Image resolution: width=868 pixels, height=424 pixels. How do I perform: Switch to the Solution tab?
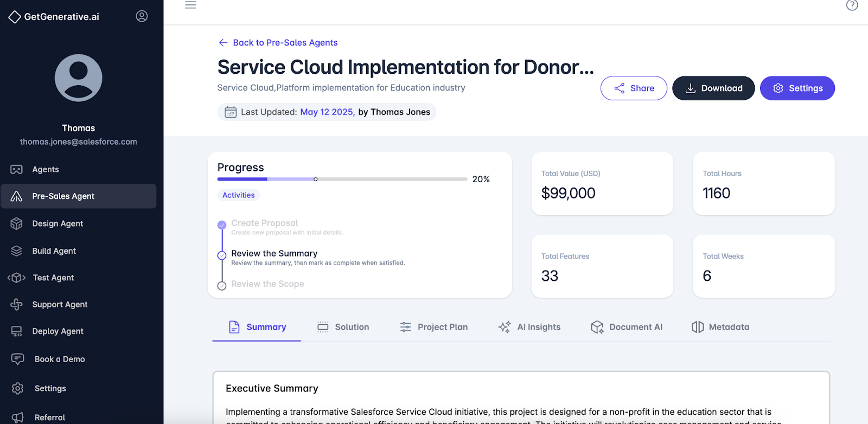pos(343,327)
